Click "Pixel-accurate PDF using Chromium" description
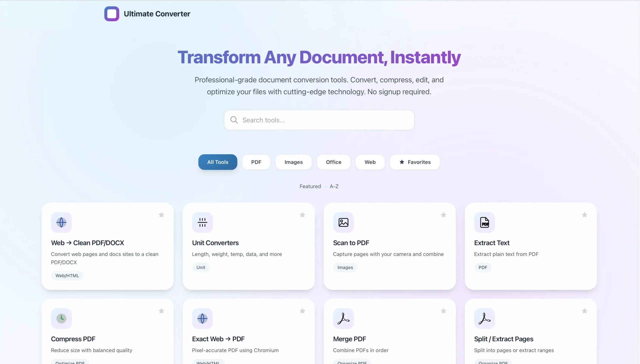The height and width of the screenshot is (364, 640). pyautogui.click(x=235, y=350)
